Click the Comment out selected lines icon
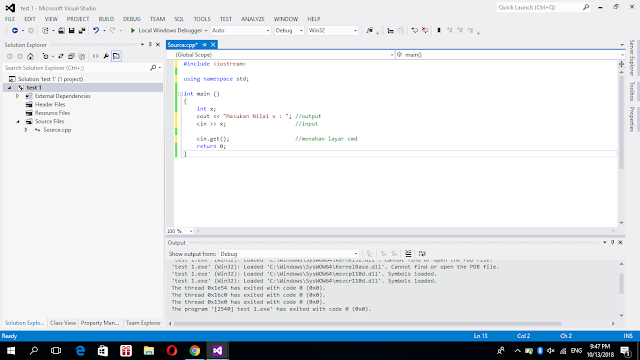 (391, 31)
